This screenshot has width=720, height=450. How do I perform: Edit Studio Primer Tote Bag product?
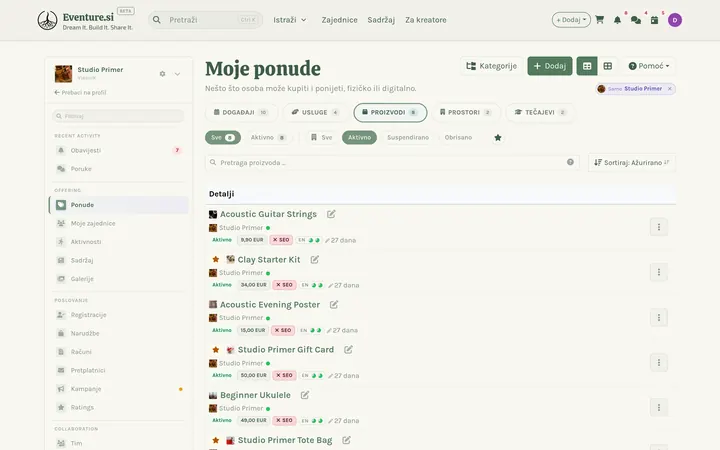[346, 440]
